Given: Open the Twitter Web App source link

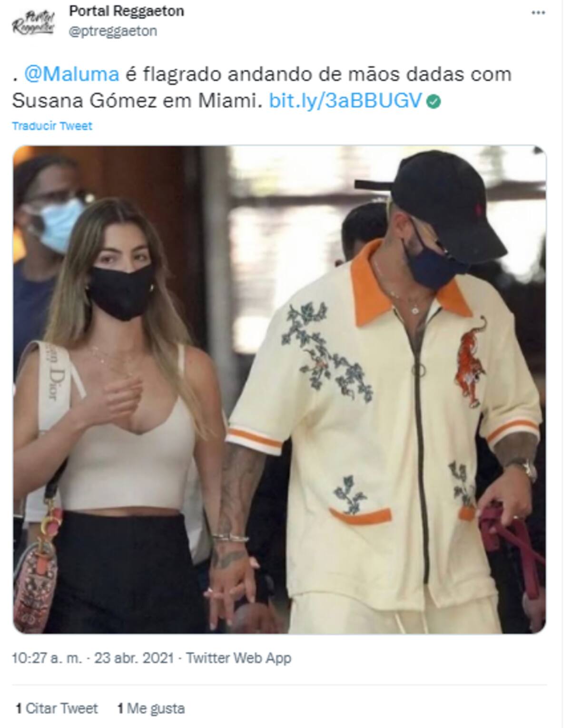Looking at the screenshot, I should [x=238, y=658].
